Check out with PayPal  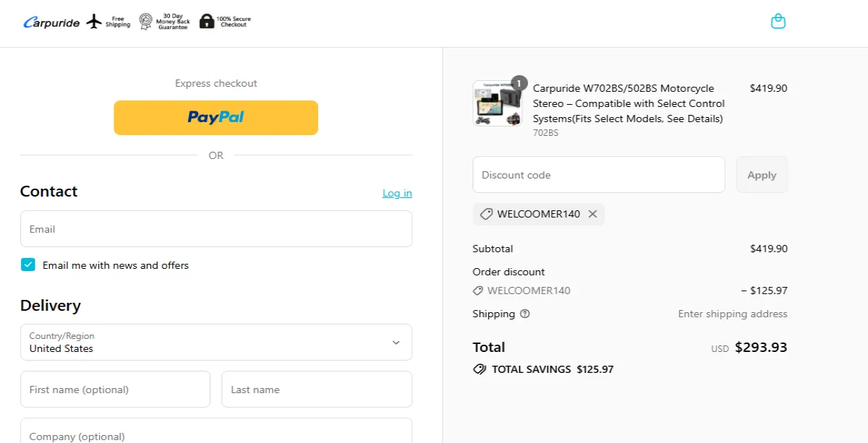click(x=216, y=117)
